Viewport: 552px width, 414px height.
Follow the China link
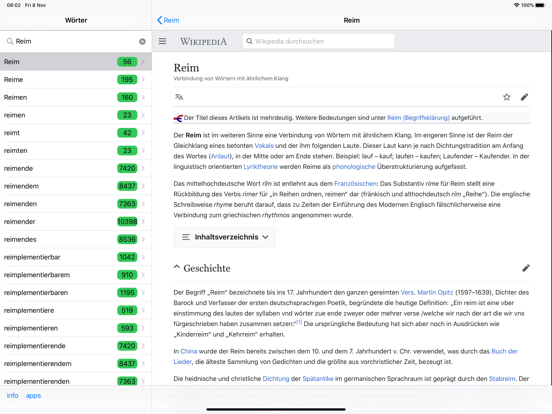coord(189,351)
